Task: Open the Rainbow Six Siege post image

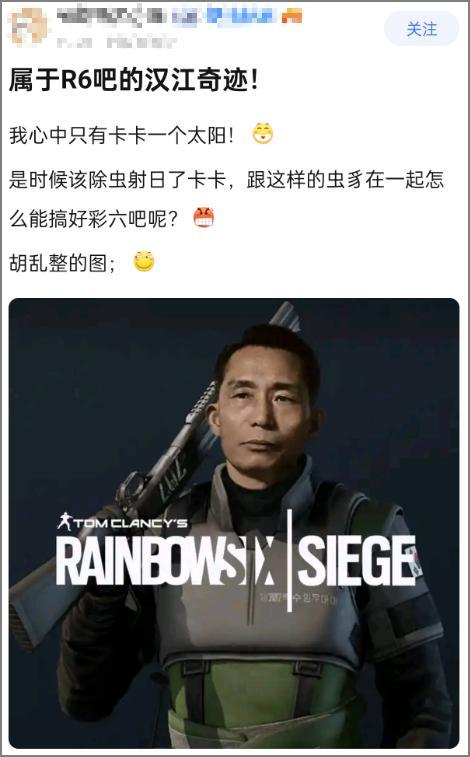Action: click(x=234, y=523)
